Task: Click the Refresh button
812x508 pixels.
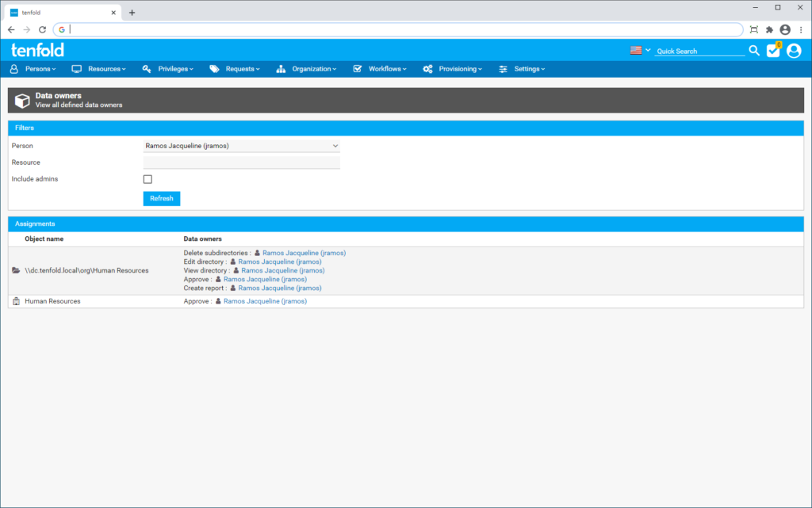Action: coord(161,198)
